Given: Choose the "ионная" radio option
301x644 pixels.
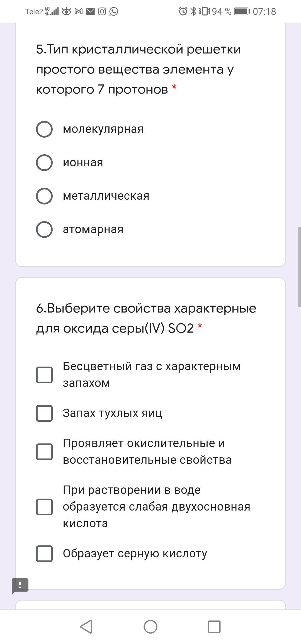Looking at the screenshot, I should (x=44, y=163).
